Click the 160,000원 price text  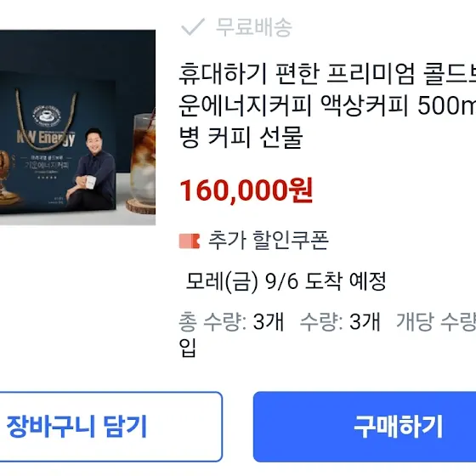pyautogui.click(x=246, y=190)
